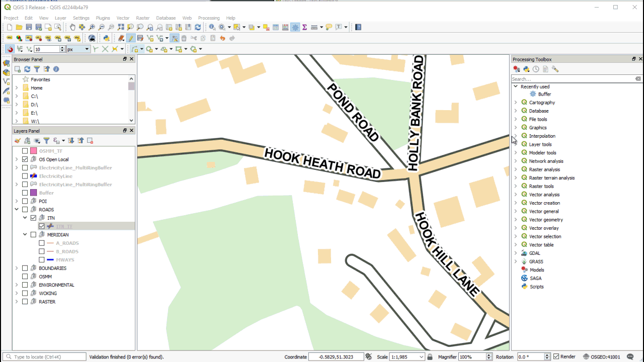Click the Rotation value field
Screen dimensions: 644x362
pyautogui.click(x=531, y=357)
